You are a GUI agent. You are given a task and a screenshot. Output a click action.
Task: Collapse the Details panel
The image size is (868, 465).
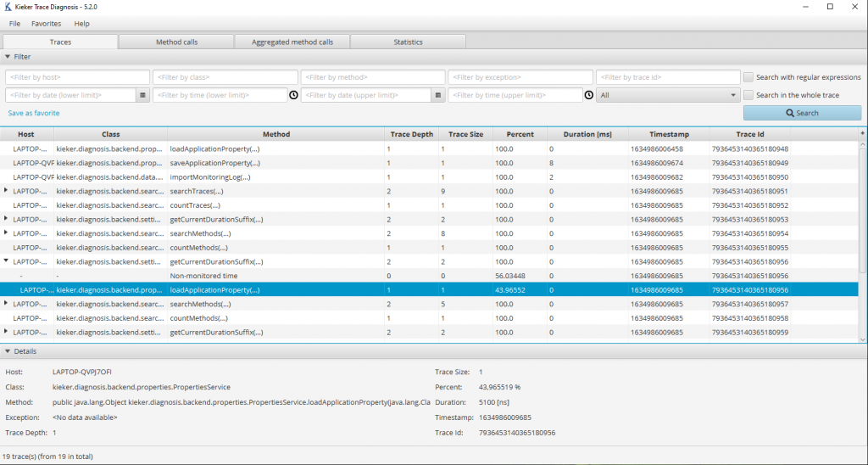[8, 351]
